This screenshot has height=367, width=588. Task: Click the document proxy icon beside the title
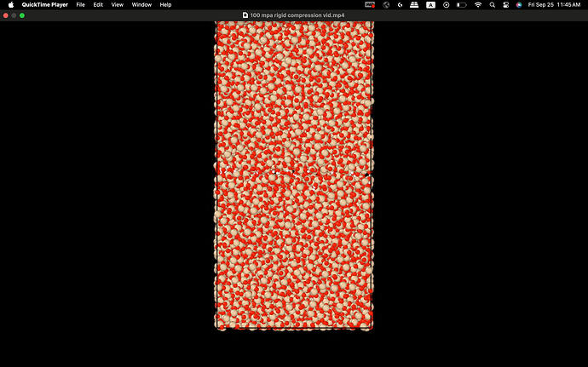pos(245,15)
